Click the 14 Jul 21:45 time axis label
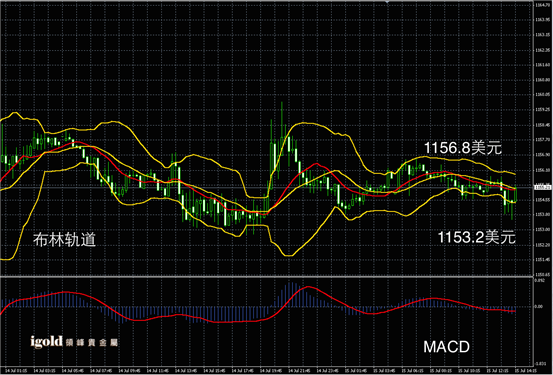This screenshot has height=375, width=553. [299, 371]
